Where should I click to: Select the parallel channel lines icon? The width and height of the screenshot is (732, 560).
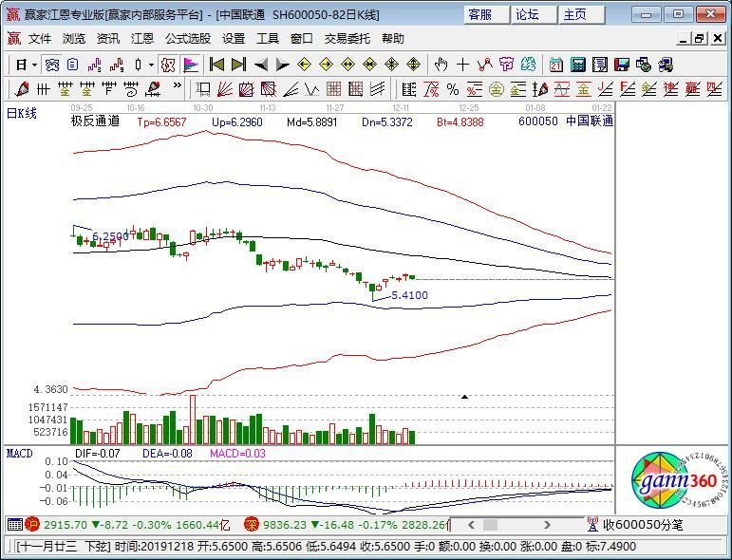click(x=377, y=89)
